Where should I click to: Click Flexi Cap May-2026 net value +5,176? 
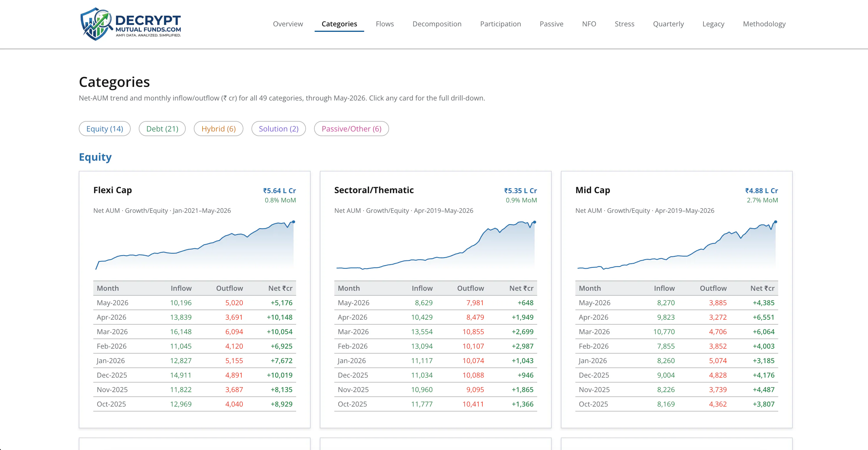coord(281,303)
